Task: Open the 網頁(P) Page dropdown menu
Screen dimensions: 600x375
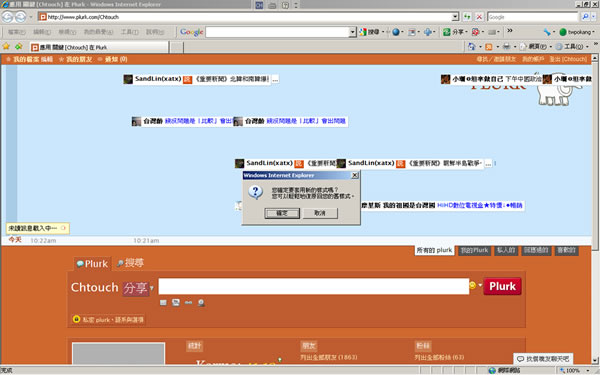Action: pos(536,47)
